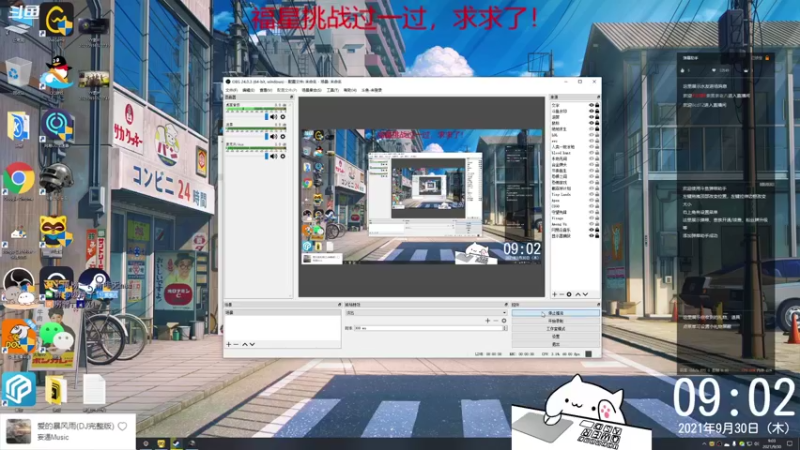
Task: Move selected source up
Action: click(578, 294)
